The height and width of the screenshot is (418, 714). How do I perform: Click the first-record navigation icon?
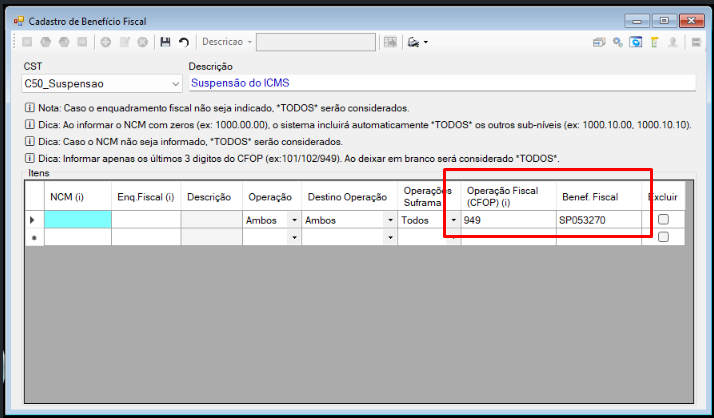pos(27,42)
